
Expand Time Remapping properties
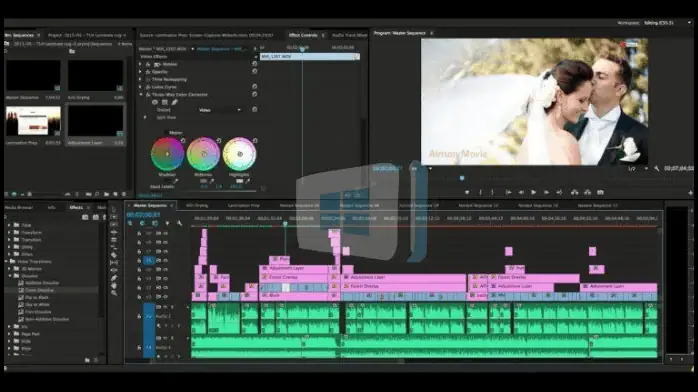pyautogui.click(x=141, y=79)
